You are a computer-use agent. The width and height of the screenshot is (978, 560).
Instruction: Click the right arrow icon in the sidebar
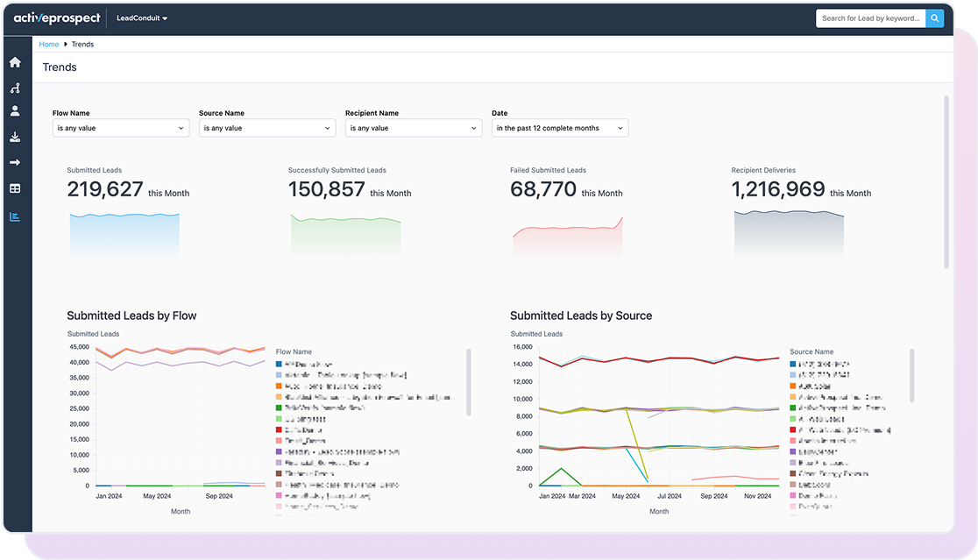(15, 162)
